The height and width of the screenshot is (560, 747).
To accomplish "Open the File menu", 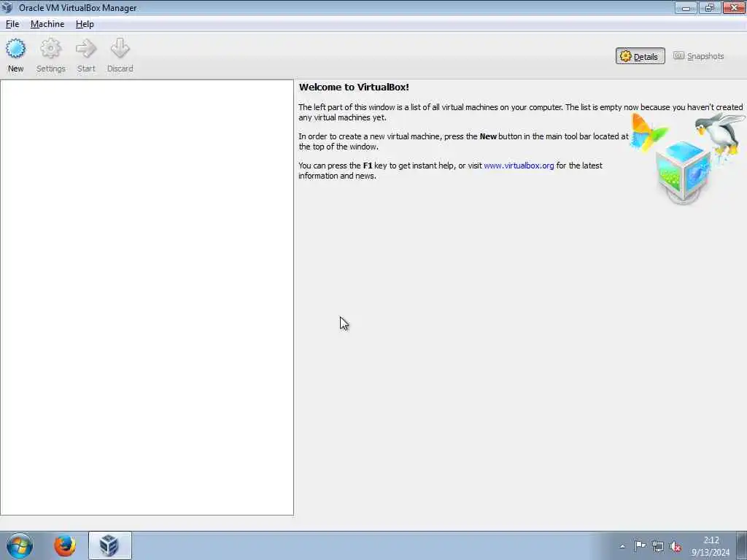I will pyautogui.click(x=12, y=24).
